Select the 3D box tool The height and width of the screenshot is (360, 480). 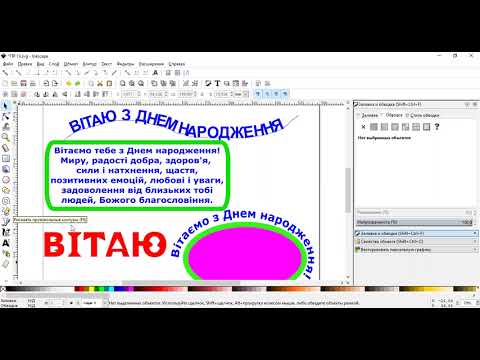[5, 169]
